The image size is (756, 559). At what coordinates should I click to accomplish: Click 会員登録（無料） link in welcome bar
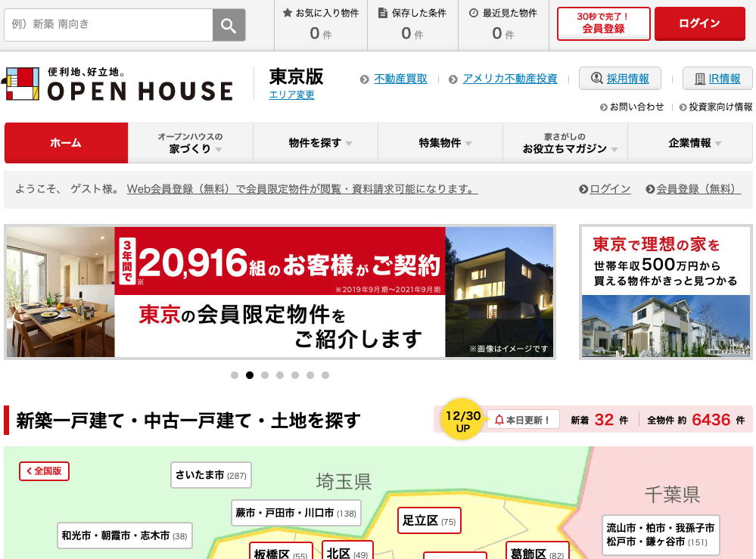pos(698,189)
